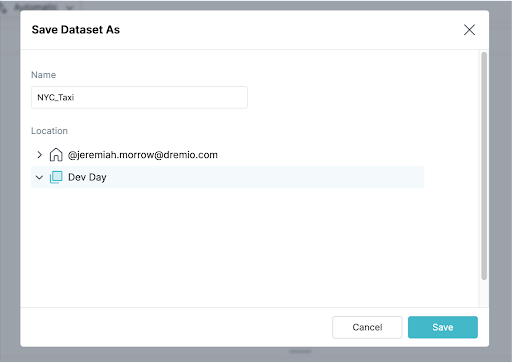512x362 pixels.
Task: Click the Save Dataset As title
Action: pyautogui.click(x=76, y=30)
